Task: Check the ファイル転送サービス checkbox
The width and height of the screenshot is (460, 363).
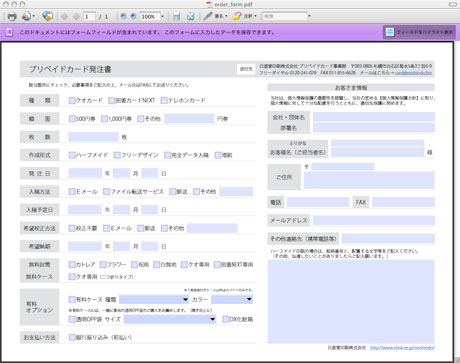Action: (106, 191)
